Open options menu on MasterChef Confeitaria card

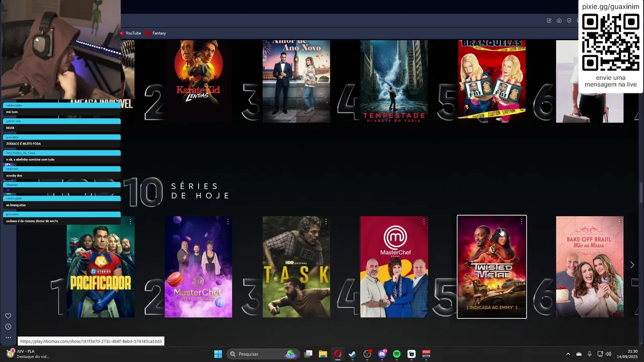point(228,222)
